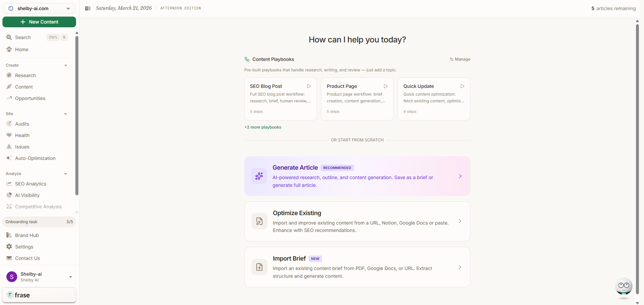The image size is (644, 305).
Task: Select Opportunities in the sidebar
Action: tap(30, 98)
